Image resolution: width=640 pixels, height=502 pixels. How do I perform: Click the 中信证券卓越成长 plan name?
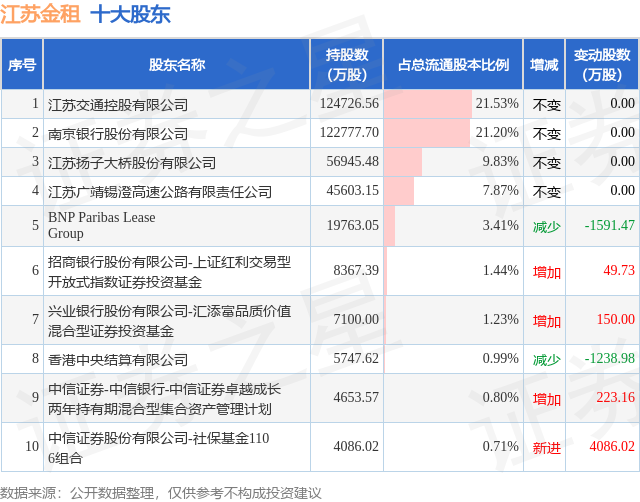[164, 398]
